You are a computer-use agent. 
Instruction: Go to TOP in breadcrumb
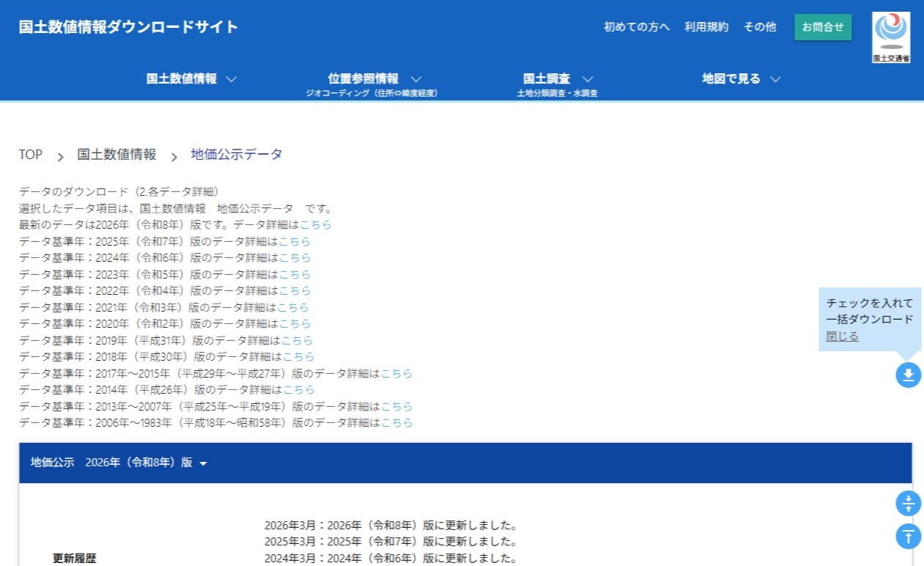pyautogui.click(x=31, y=155)
